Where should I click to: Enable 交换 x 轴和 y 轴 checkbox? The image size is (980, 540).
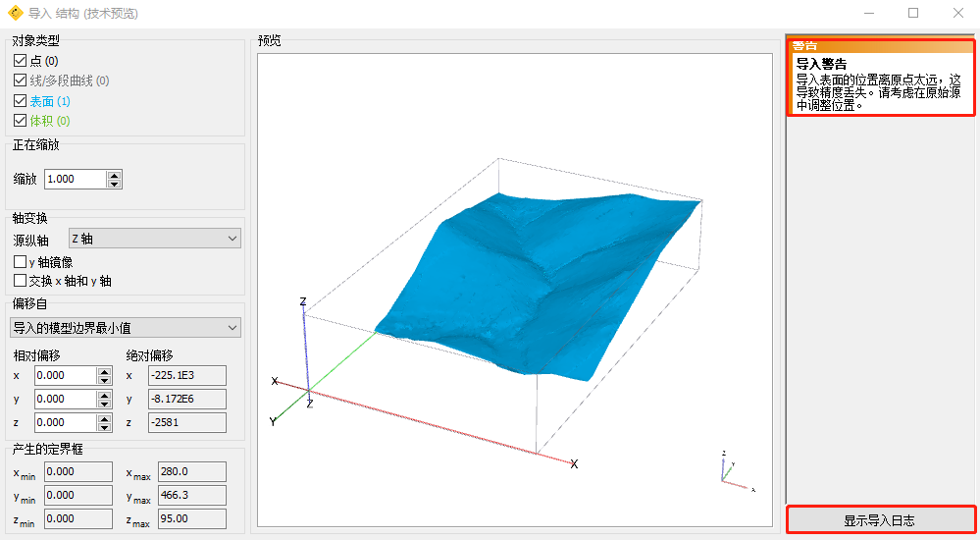tap(21, 281)
